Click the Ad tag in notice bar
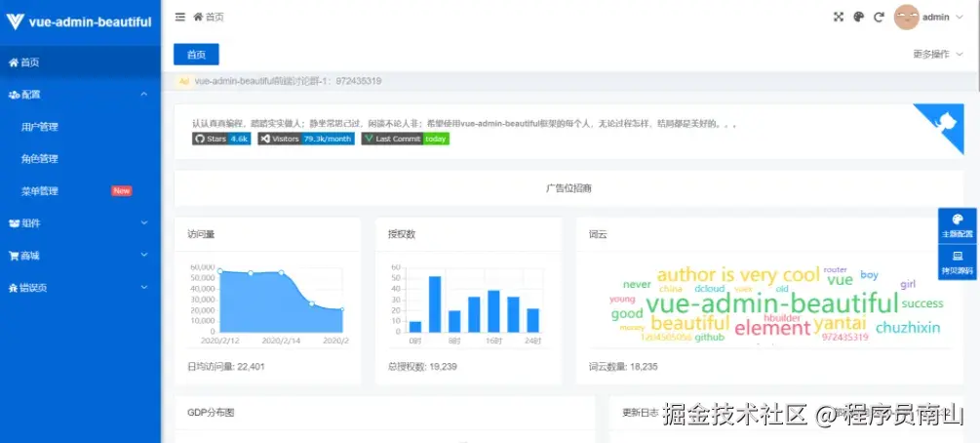980x443 pixels. [183, 81]
